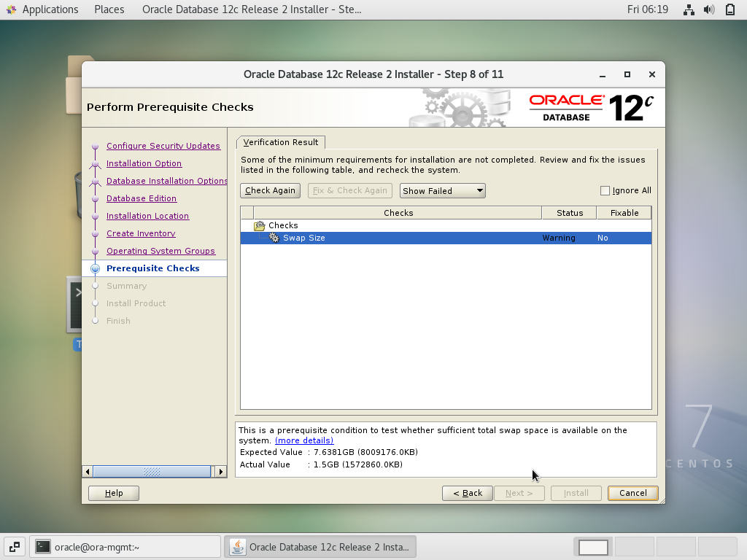This screenshot has height=560, width=747.
Task: Click the sidebar scroll left arrow
Action: pos(88,472)
